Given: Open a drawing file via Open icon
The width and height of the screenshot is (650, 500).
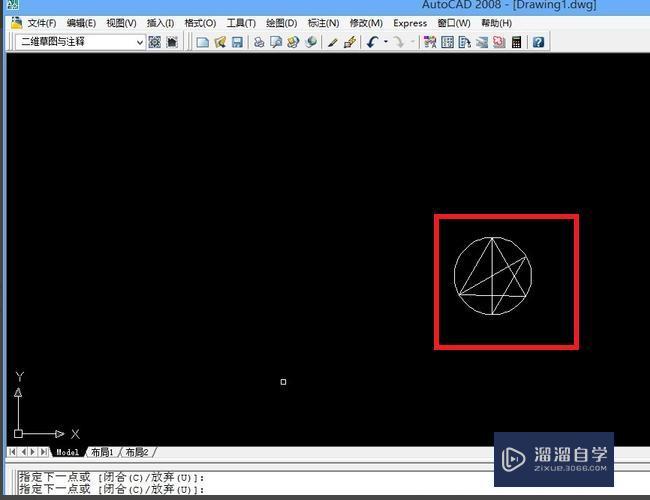Looking at the screenshot, I should point(220,42).
